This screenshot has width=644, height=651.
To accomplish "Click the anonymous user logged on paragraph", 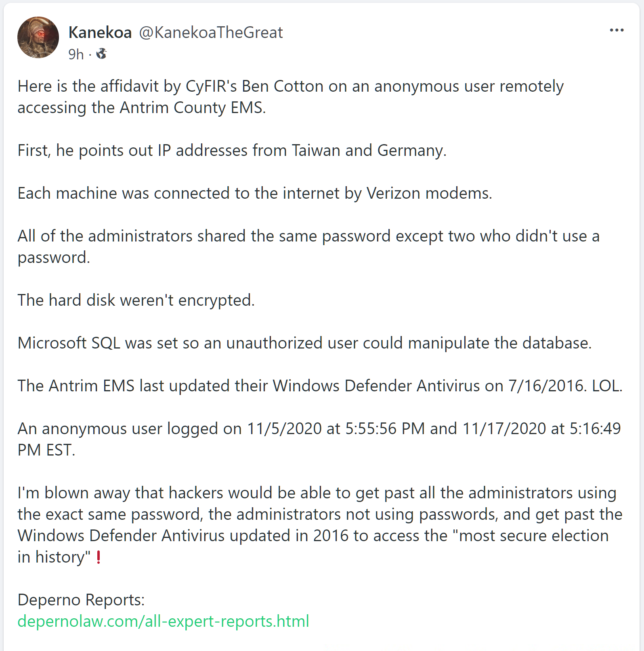I will (x=319, y=439).
